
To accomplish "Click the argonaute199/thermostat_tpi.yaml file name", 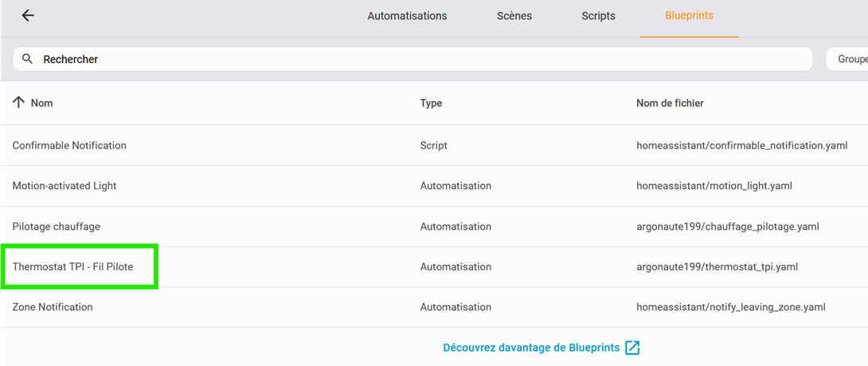I will coord(717,267).
